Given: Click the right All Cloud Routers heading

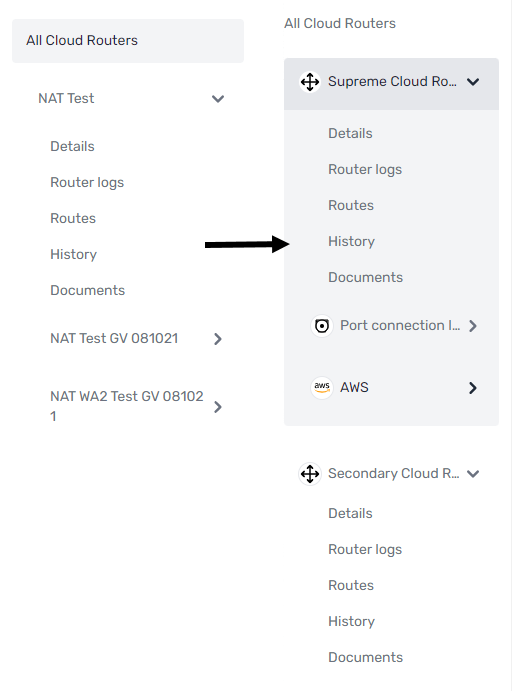Looking at the screenshot, I should pos(340,23).
